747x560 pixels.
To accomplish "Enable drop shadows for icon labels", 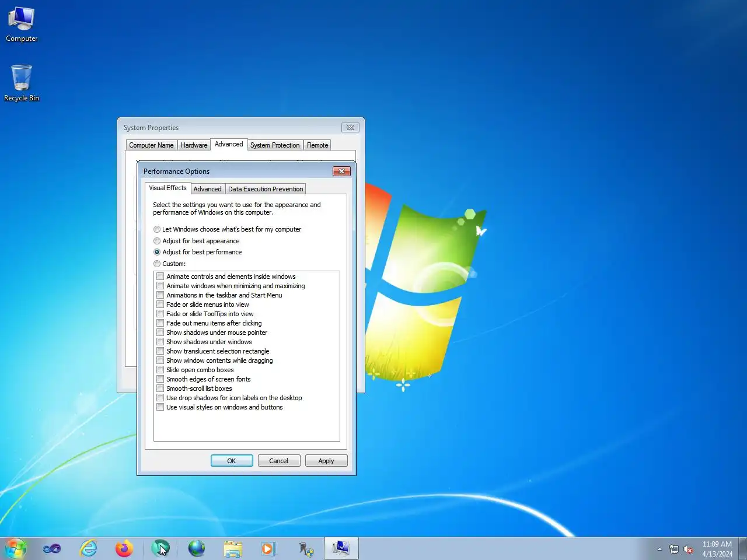I will (160, 398).
